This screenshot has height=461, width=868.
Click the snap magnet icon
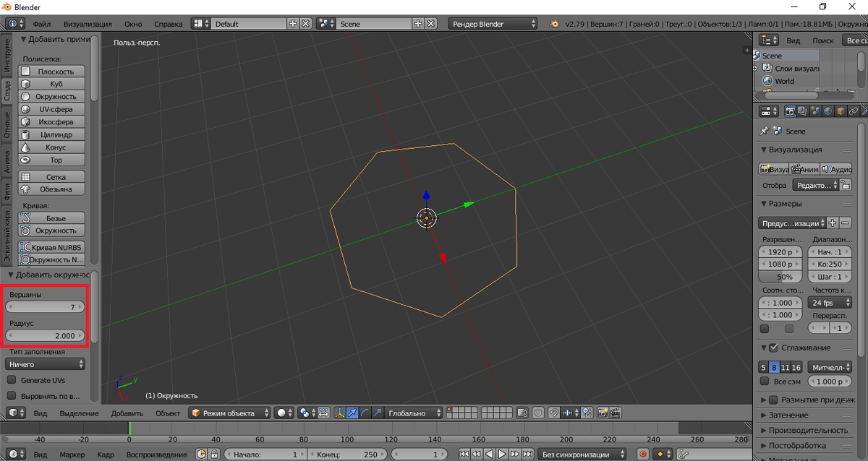pyautogui.click(x=556, y=413)
